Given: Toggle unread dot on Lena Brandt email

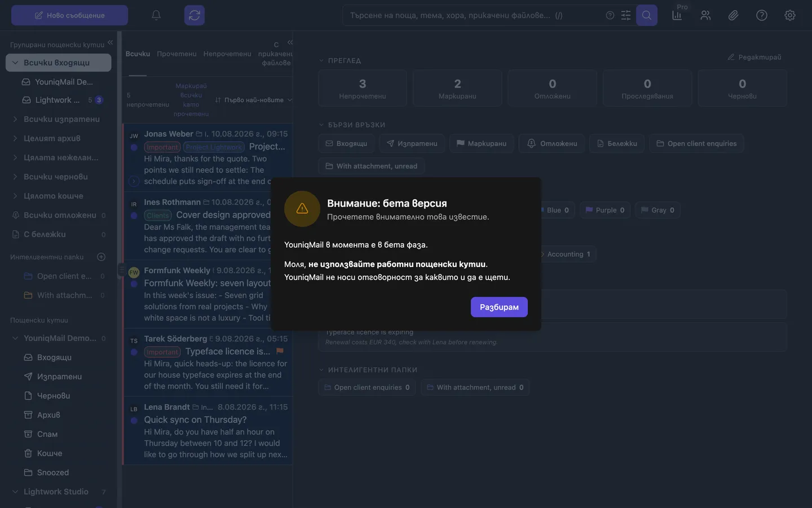Looking at the screenshot, I should [134, 421].
